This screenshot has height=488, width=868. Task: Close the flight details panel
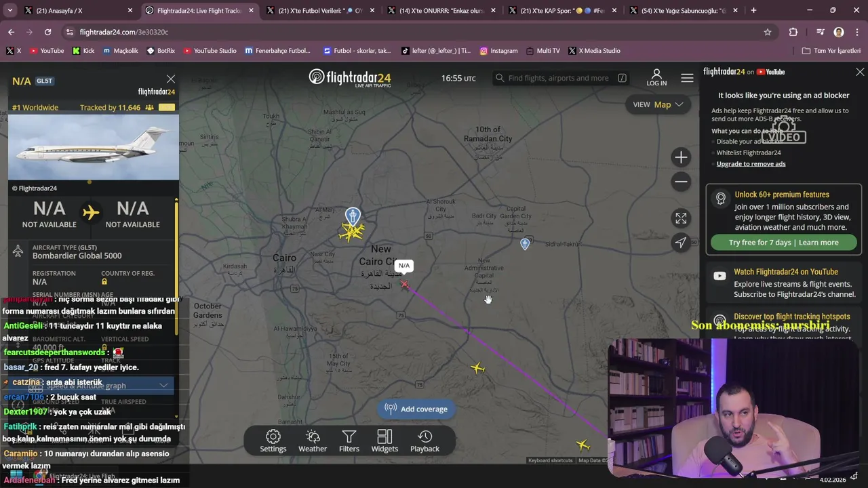pyautogui.click(x=171, y=79)
